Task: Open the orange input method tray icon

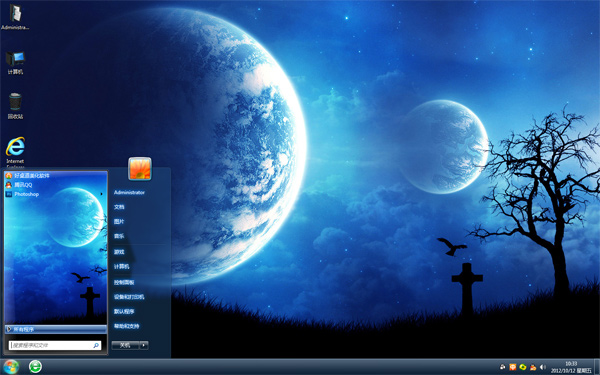Action: coord(513,367)
